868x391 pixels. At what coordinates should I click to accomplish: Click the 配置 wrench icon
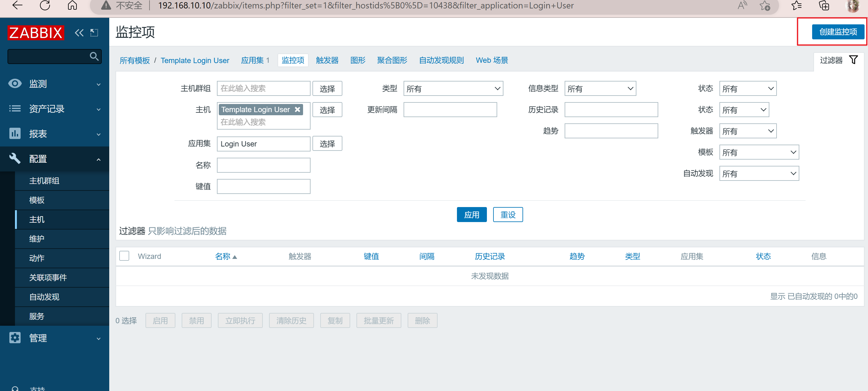click(x=15, y=158)
